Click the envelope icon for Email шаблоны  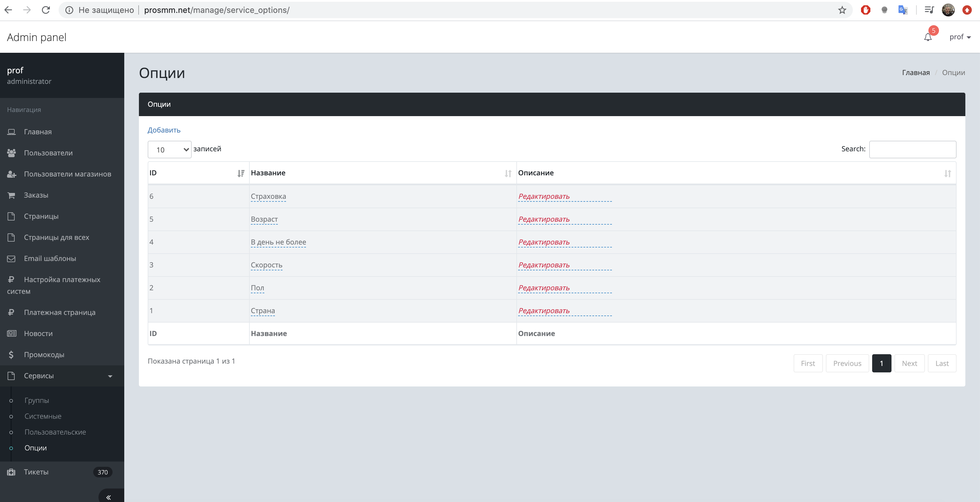coord(11,258)
